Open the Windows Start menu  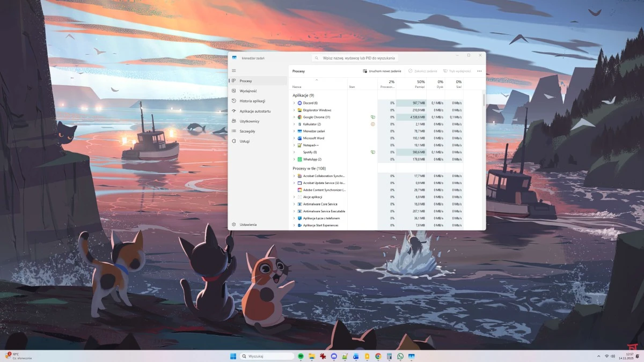coord(233,356)
